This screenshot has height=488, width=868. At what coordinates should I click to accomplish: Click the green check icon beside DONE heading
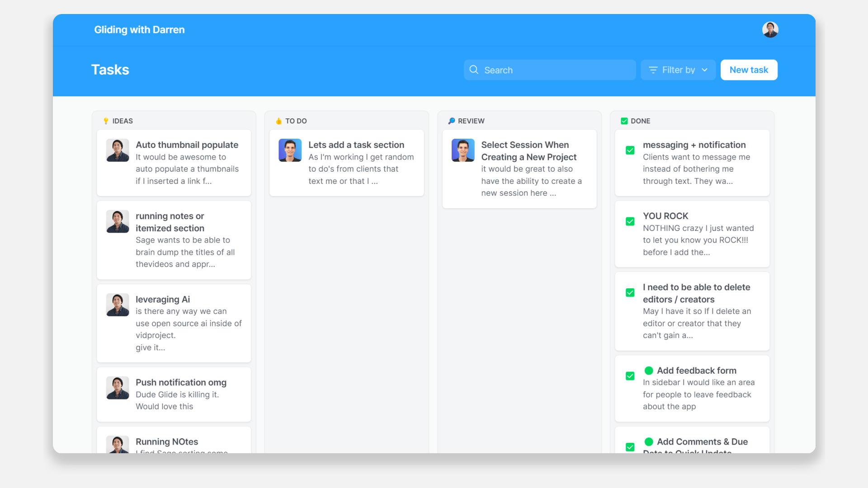click(624, 121)
